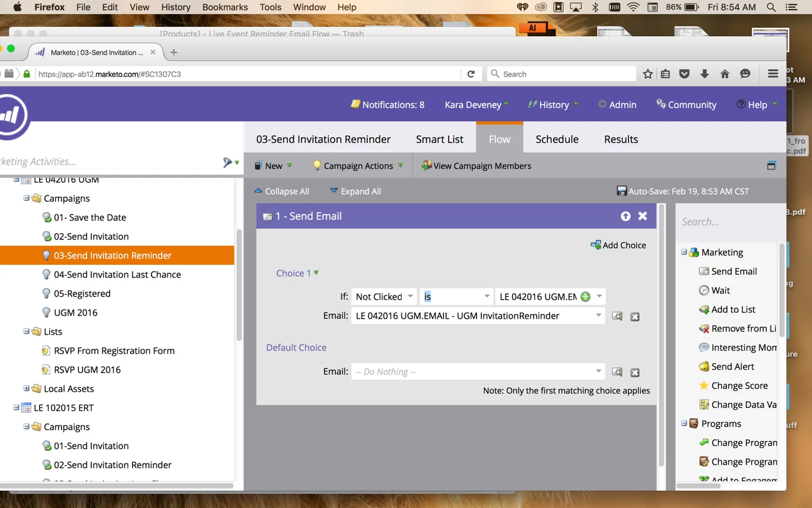
Task: Expand All flow steps
Action: coord(355,191)
